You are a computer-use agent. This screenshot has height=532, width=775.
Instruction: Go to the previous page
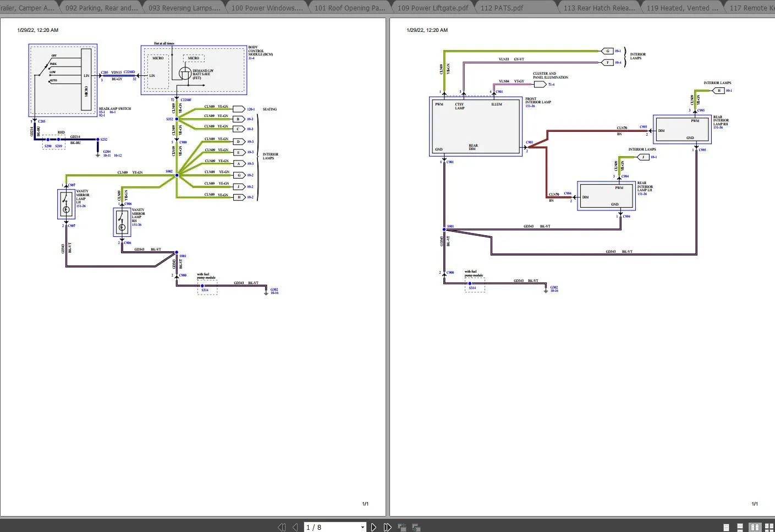[x=295, y=527]
